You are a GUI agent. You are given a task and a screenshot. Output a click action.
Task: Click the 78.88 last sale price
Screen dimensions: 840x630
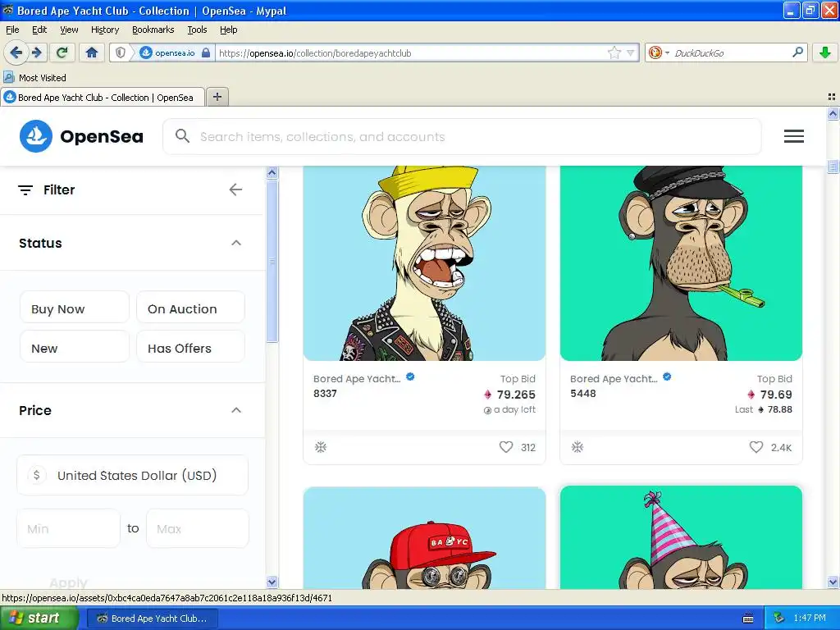pos(779,409)
